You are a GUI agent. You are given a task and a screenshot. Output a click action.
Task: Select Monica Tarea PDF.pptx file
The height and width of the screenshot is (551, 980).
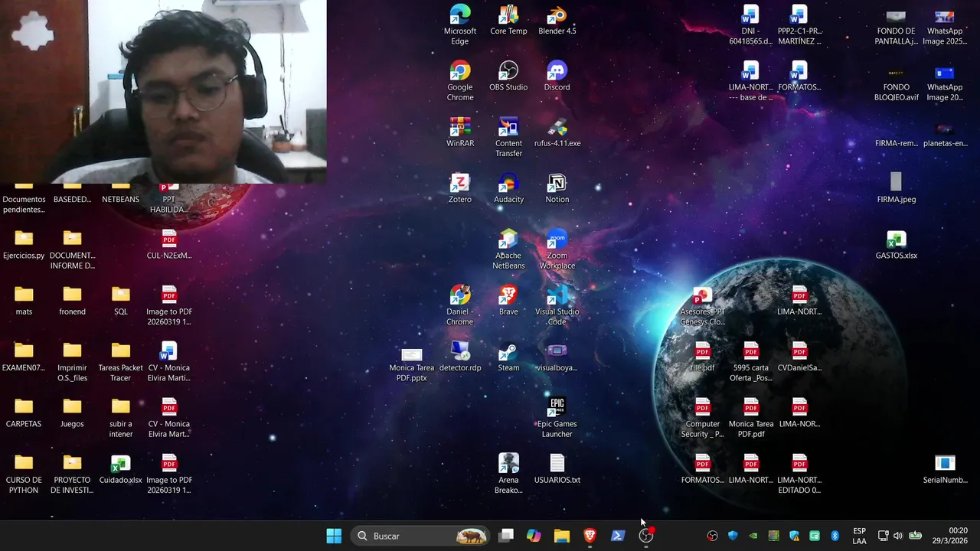pyautogui.click(x=412, y=364)
